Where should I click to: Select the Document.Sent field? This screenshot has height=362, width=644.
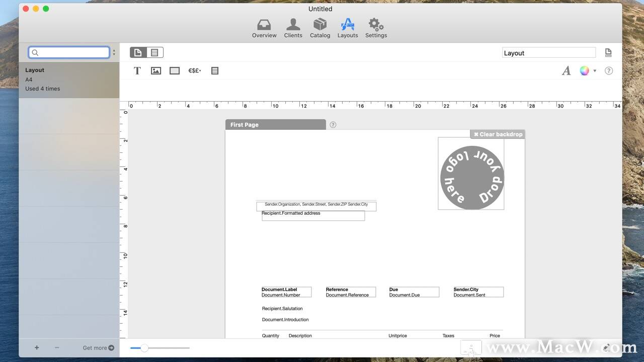click(469, 295)
